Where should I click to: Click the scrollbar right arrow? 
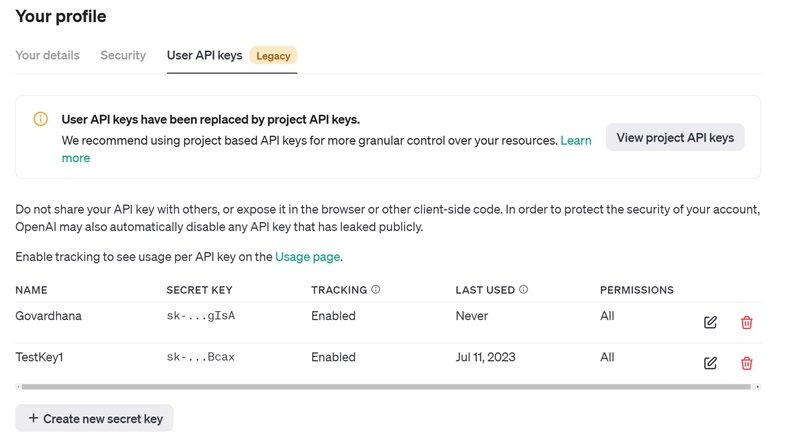point(758,387)
